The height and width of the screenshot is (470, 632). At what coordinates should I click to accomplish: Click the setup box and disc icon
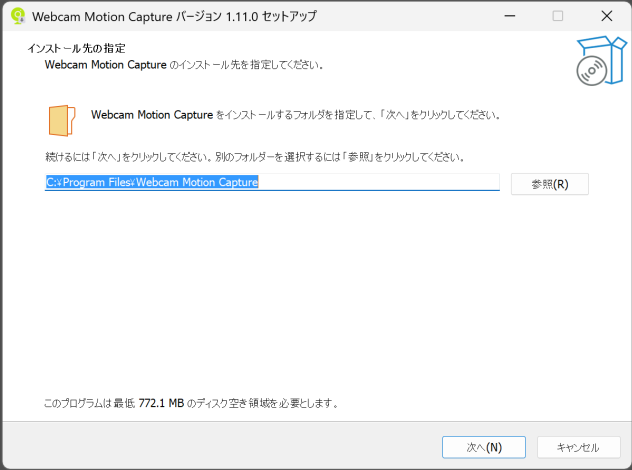(601, 61)
